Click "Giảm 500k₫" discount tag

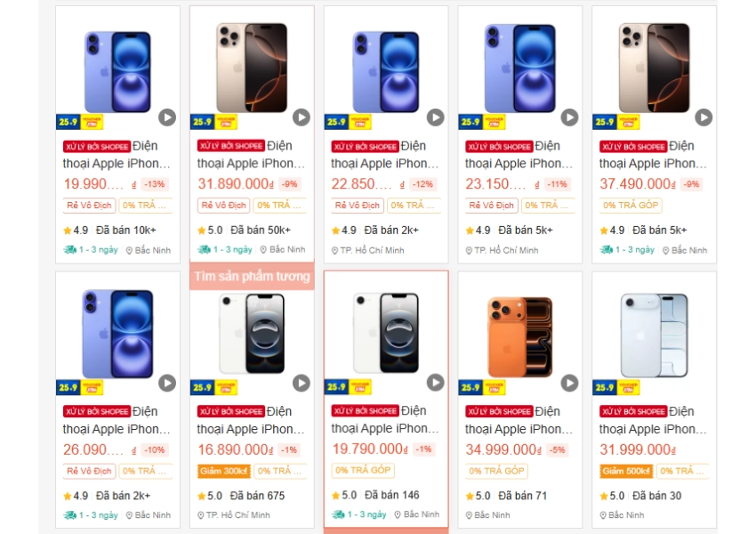pyautogui.click(x=625, y=471)
